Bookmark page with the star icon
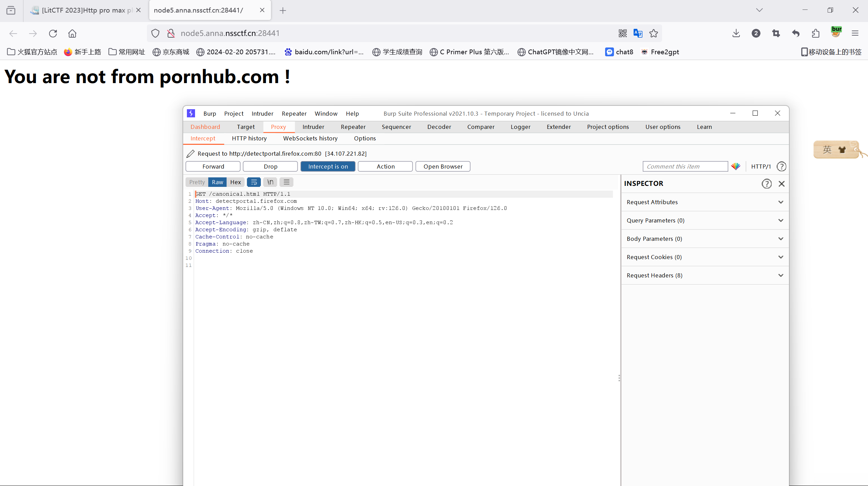Screen dimensions: 868x486 (x=653, y=33)
